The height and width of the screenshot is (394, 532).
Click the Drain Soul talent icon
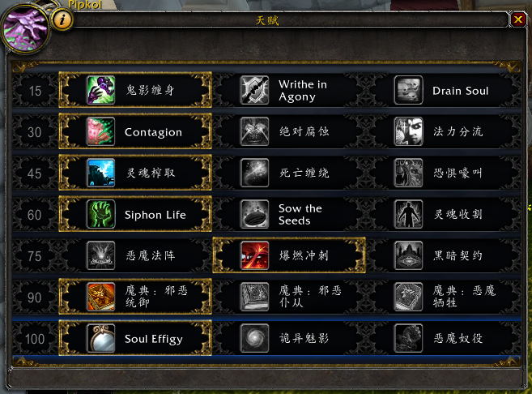(x=408, y=90)
